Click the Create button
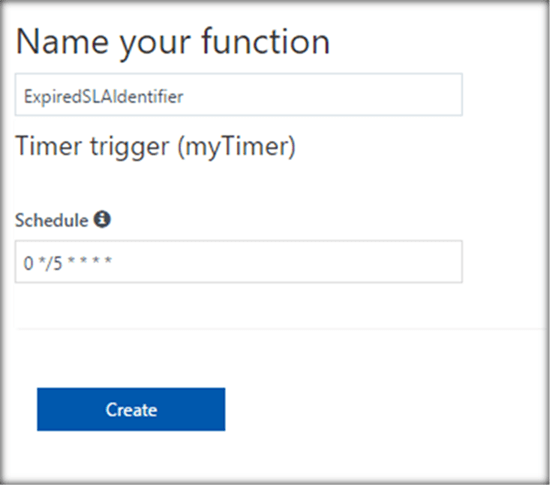This screenshot has width=550, height=485. [131, 409]
